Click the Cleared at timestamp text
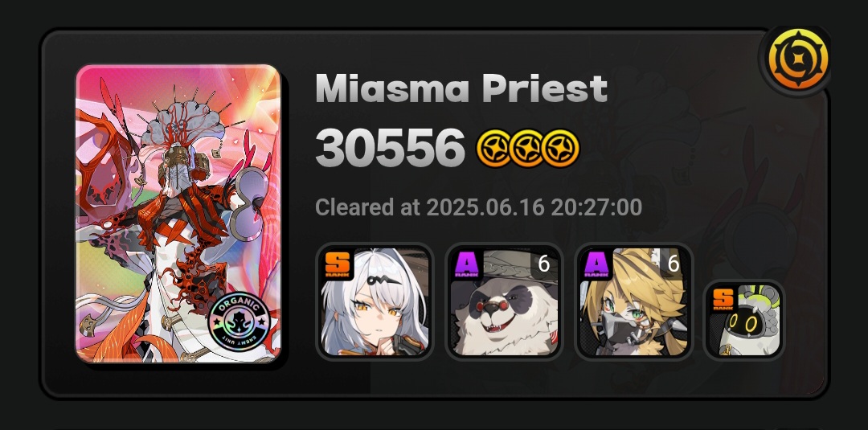 (x=478, y=207)
